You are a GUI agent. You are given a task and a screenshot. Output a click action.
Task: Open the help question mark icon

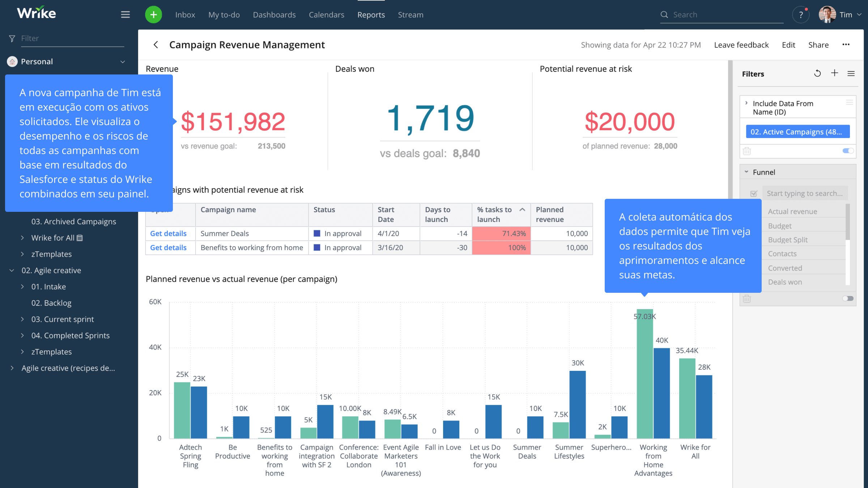point(801,15)
